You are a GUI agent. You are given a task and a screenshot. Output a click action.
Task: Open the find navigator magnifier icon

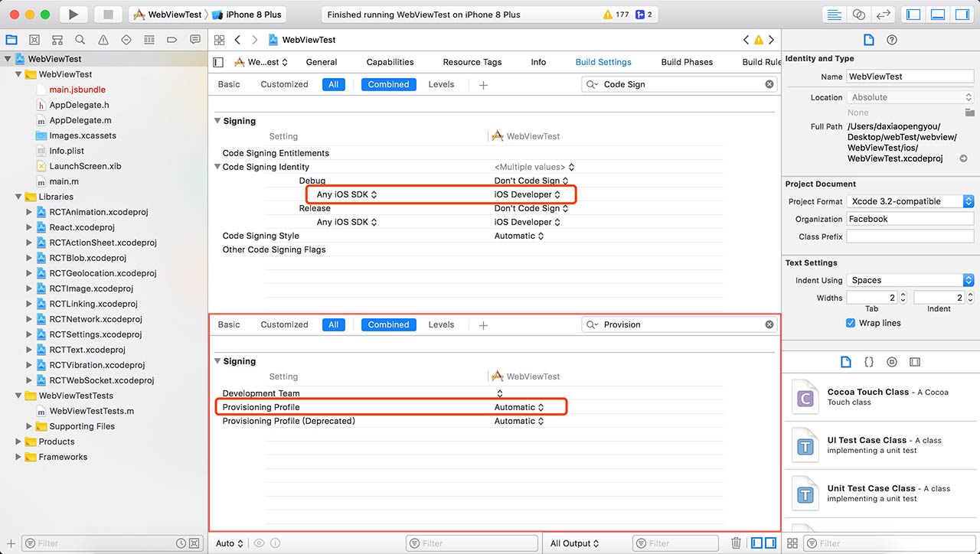[x=80, y=40]
